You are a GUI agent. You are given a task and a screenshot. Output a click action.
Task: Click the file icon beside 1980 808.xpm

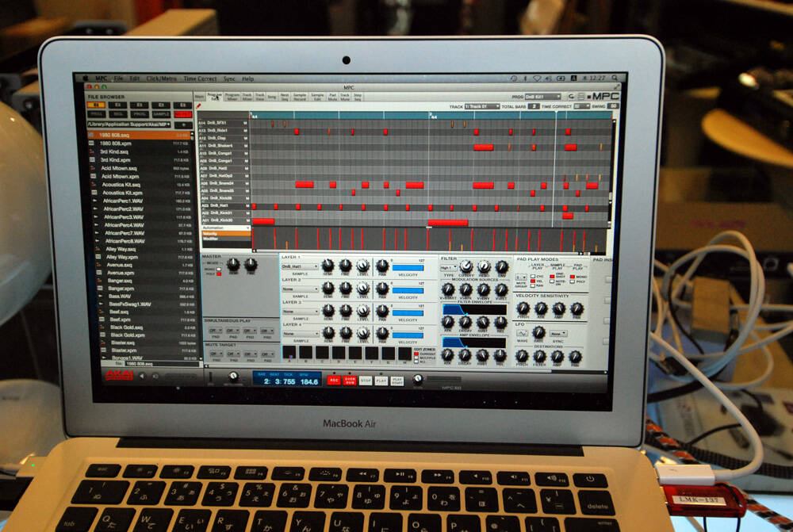coord(91,144)
